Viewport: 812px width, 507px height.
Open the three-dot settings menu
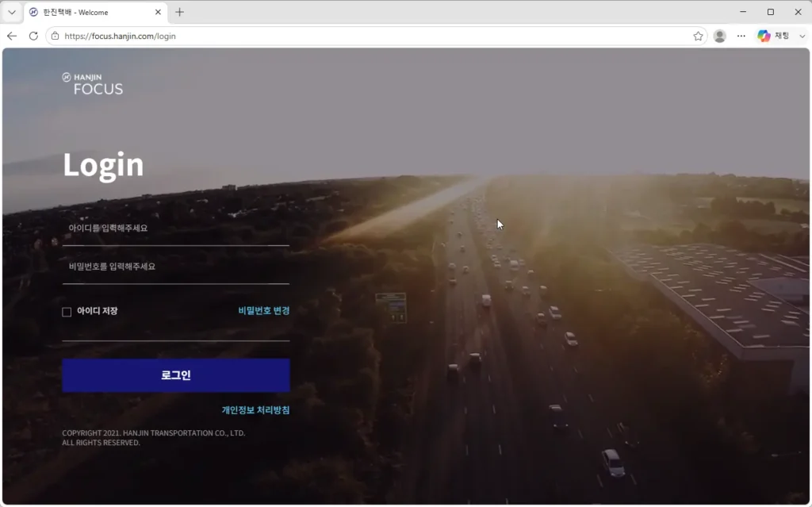click(741, 36)
